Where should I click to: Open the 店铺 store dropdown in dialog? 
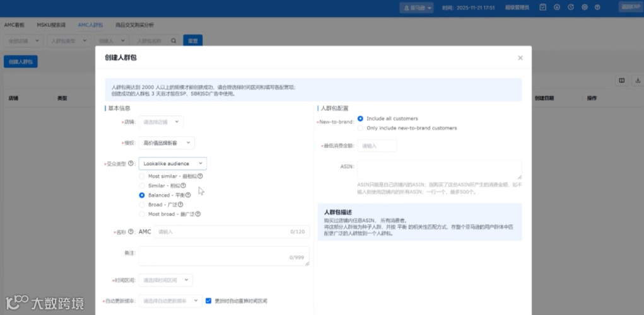161,122
